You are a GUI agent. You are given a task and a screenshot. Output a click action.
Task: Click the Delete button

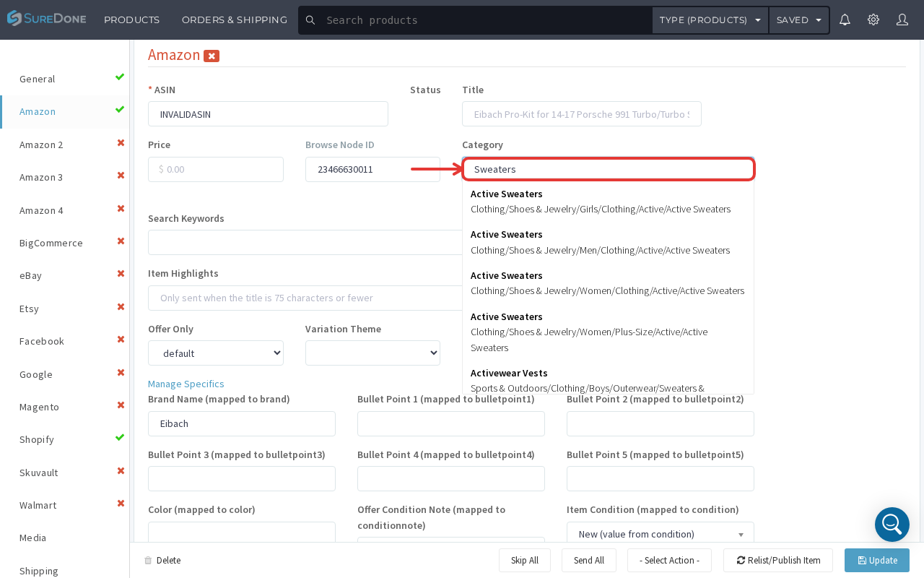(x=162, y=561)
